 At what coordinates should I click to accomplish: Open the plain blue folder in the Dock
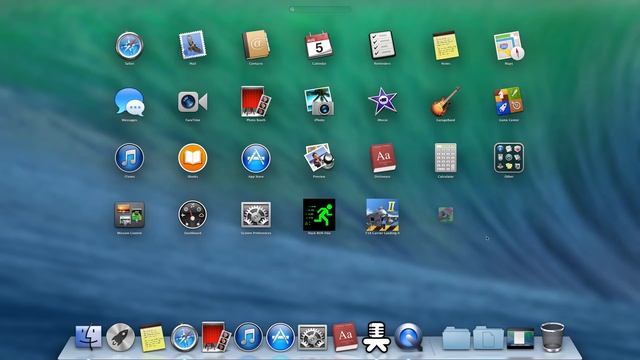pos(456,338)
